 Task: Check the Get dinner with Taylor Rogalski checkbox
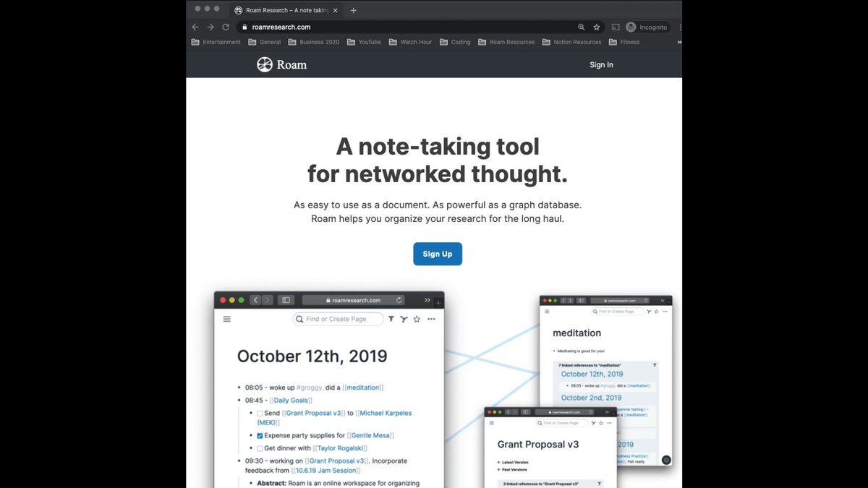coord(260,448)
